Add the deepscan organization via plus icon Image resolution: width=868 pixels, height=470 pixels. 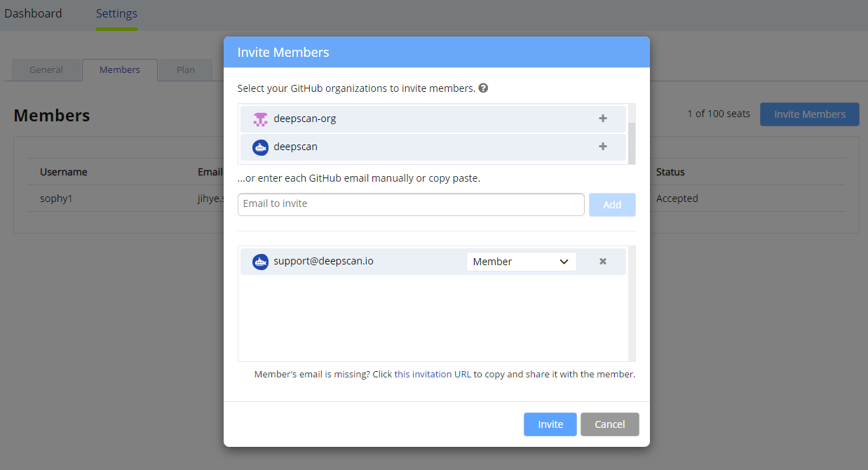pyautogui.click(x=602, y=147)
